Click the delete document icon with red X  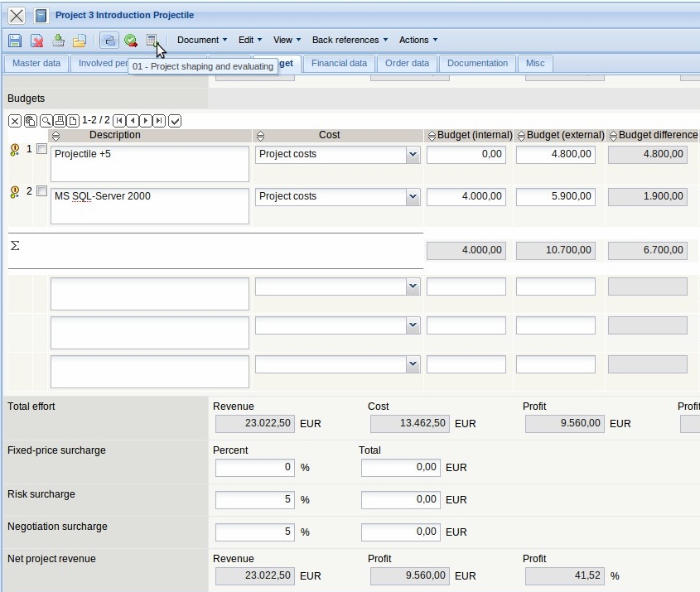point(37,41)
